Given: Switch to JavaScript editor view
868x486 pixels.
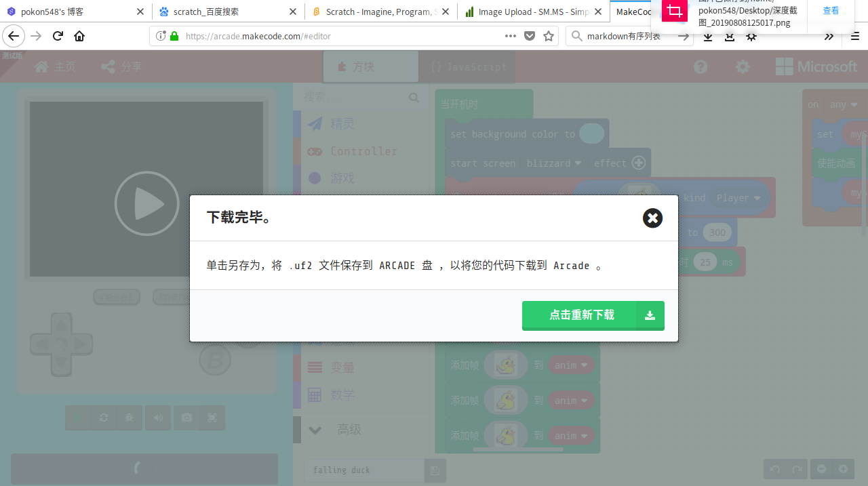Looking at the screenshot, I should [x=468, y=66].
